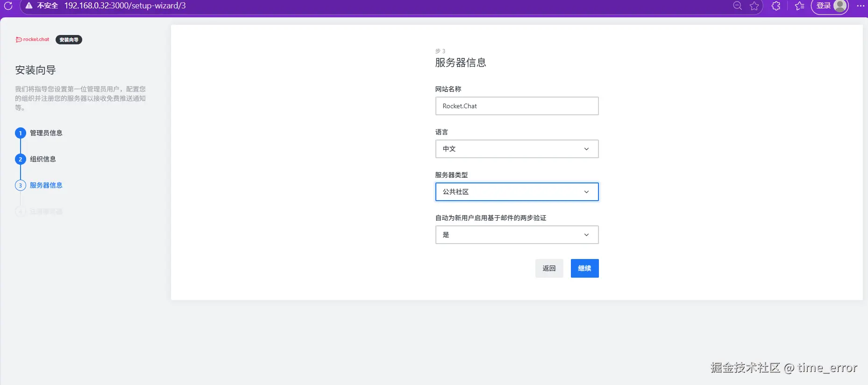Select the 组织信息 step label
The height and width of the screenshot is (385, 868).
click(43, 159)
